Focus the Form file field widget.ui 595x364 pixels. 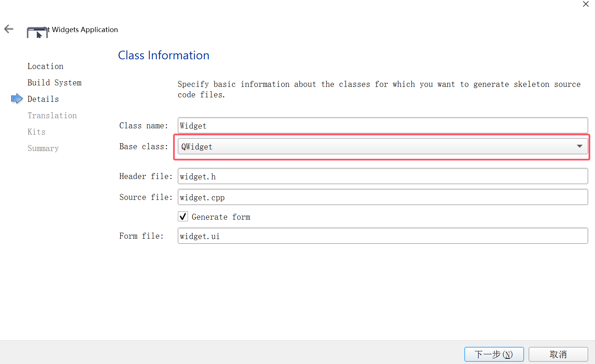(383, 236)
